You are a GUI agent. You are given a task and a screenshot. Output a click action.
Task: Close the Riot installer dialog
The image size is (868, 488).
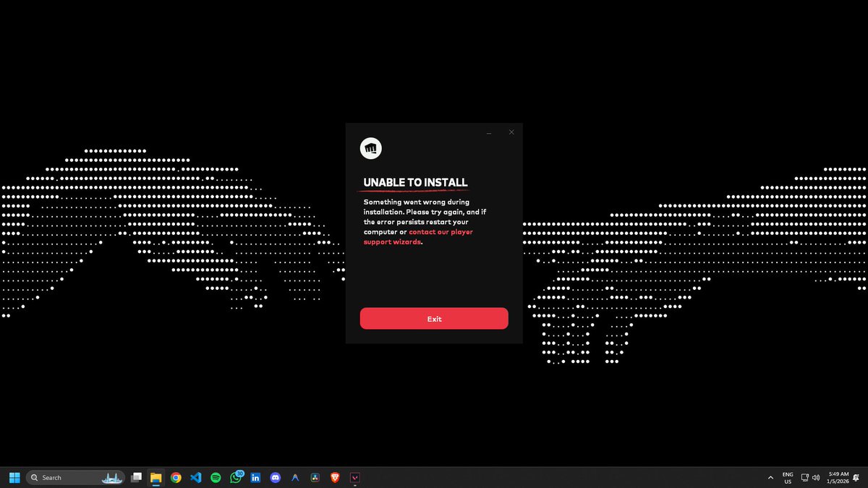click(511, 132)
